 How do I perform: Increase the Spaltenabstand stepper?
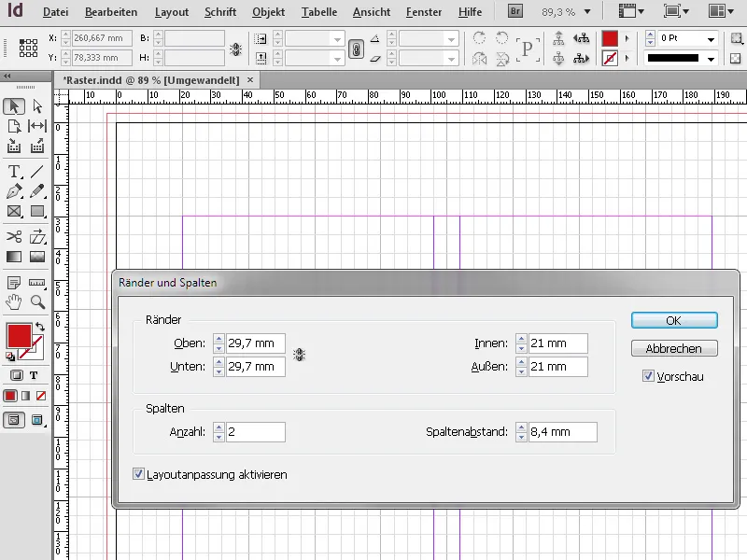pos(521,427)
